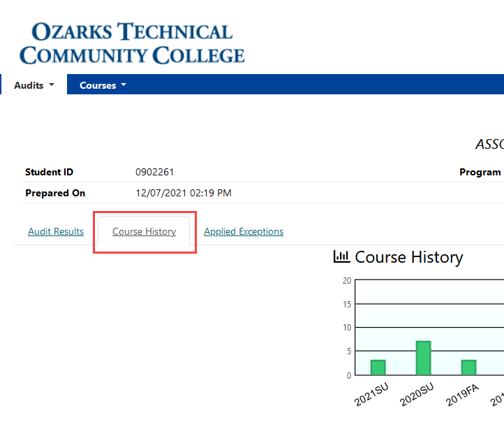Select the 2020SU bar in the chart
Viewport: 504px width, 422px height.
(423, 358)
